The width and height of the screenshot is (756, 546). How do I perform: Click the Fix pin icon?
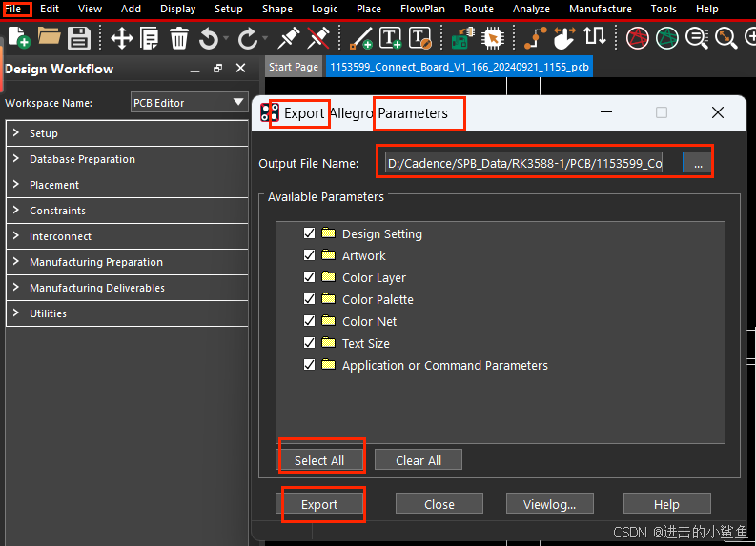pyautogui.click(x=288, y=37)
